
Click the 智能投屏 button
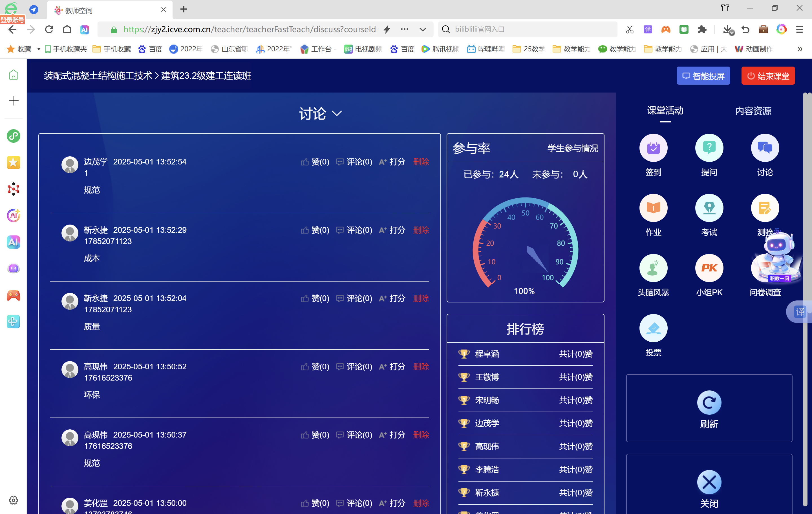tap(703, 76)
